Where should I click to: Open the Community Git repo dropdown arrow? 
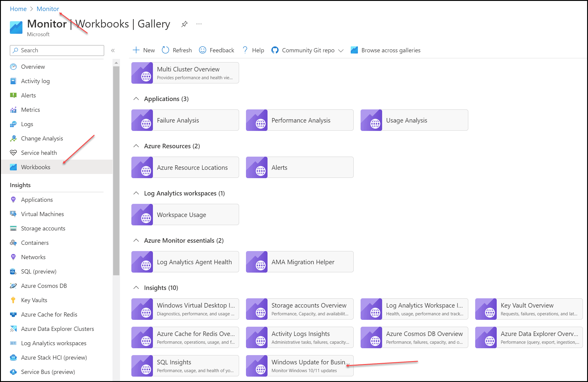[341, 50]
